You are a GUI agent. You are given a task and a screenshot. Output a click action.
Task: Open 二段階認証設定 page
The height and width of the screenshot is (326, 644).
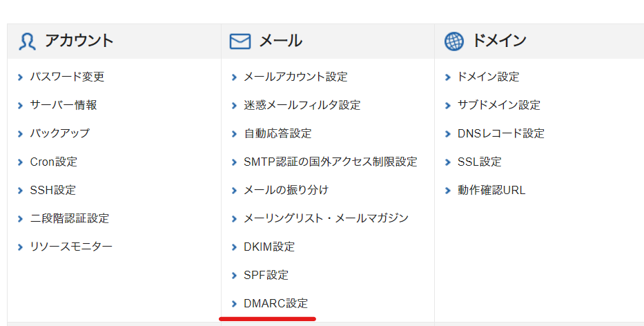(x=69, y=218)
